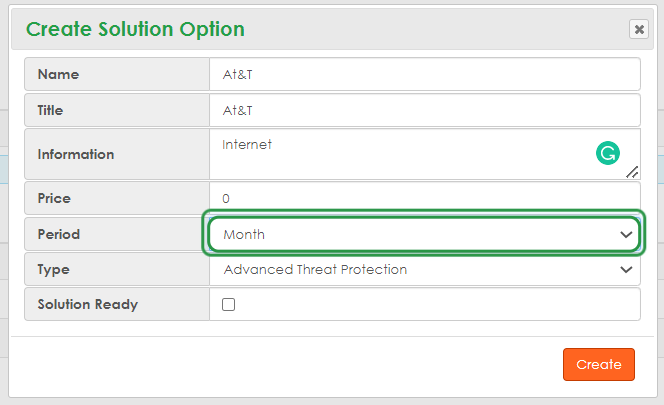Click the Grammarly icon in Information field
Image resolution: width=664 pixels, height=405 pixels.
pyautogui.click(x=607, y=153)
